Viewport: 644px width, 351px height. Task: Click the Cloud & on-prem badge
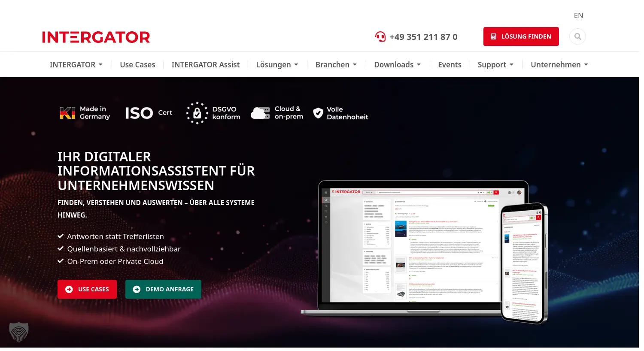coord(277,113)
